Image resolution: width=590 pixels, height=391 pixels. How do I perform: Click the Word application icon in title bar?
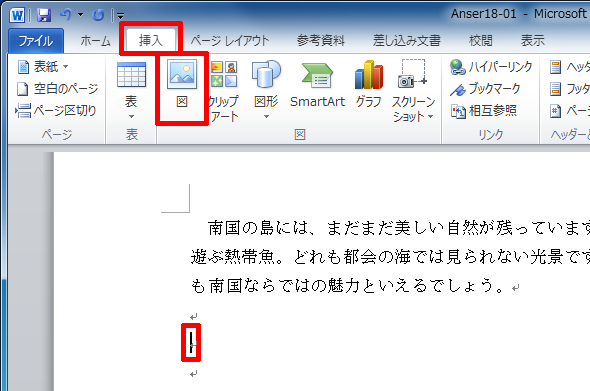(17, 15)
